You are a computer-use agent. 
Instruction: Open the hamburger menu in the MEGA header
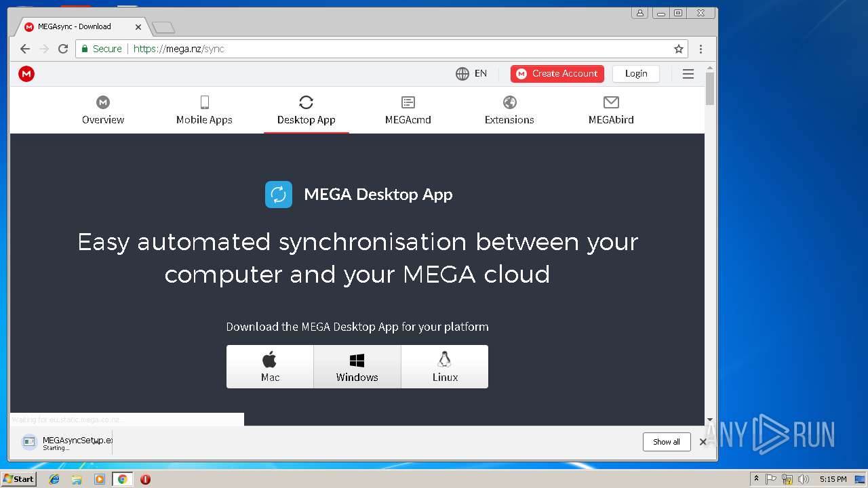pos(688,74)
